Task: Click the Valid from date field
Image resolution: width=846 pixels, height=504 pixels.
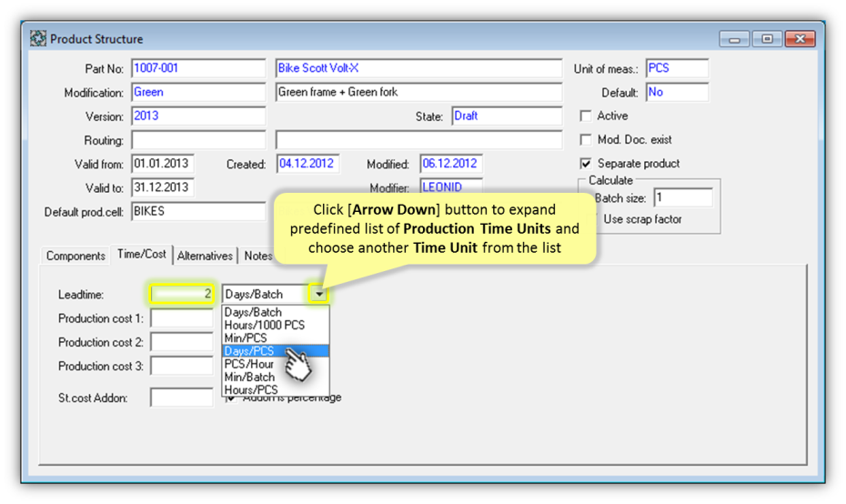Action: click(162, 164)
